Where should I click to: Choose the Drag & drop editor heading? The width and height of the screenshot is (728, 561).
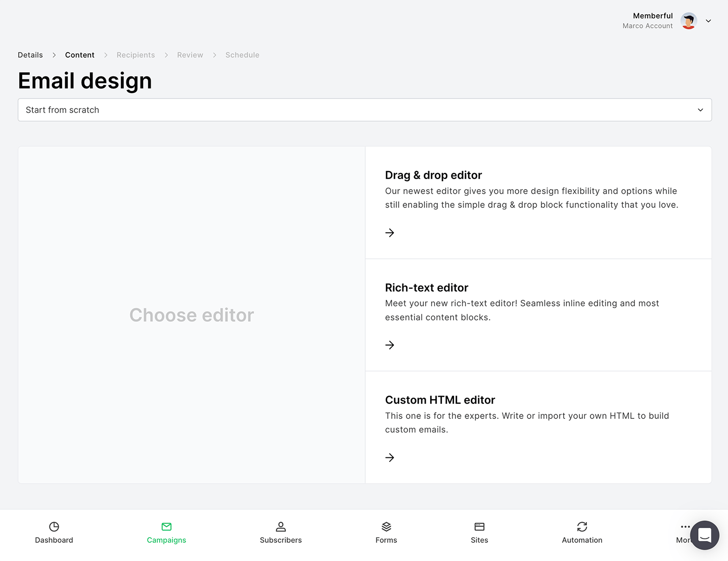pyautogui.click(x=433, y=175)
